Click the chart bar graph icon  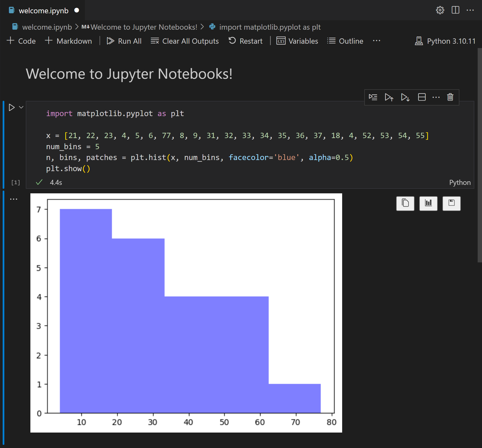[429, 203]
